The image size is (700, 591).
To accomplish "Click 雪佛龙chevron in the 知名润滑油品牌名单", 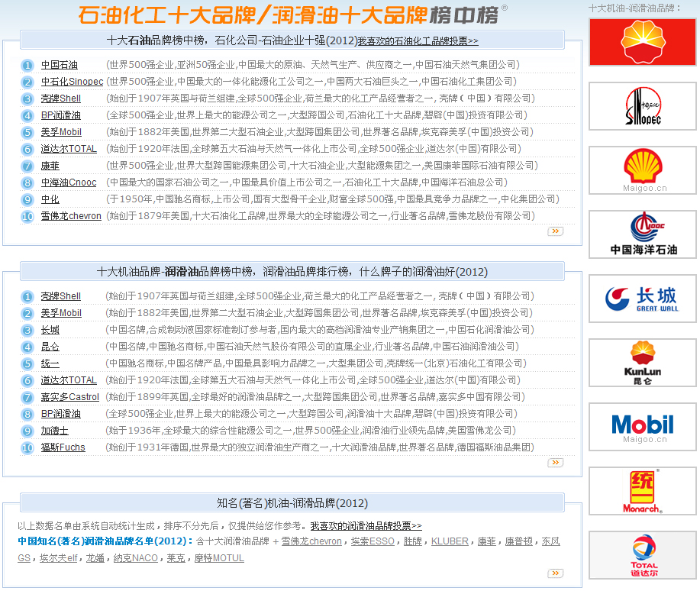I will click(x=311, y=541).
